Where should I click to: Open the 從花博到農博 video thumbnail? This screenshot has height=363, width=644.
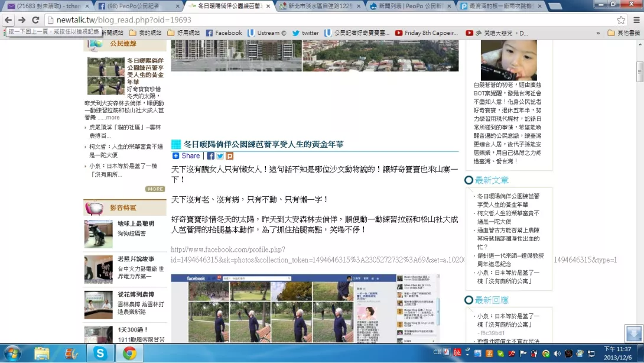[99, 305]
